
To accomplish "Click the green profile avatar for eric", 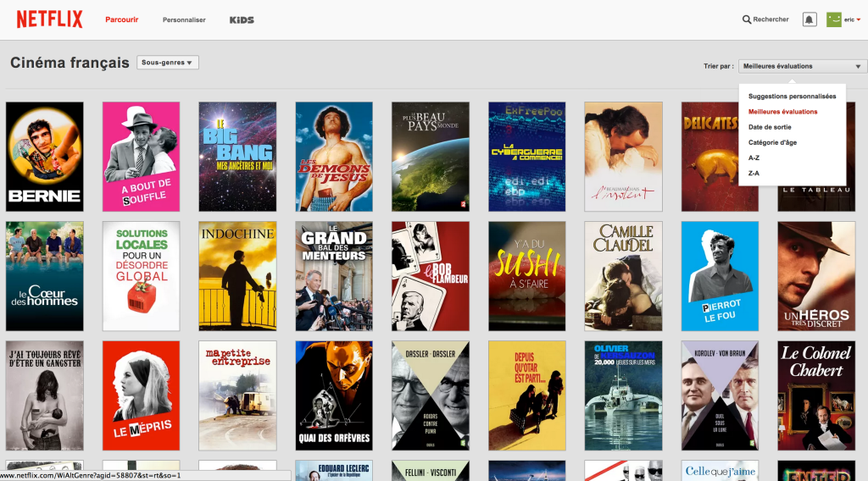I will [834, 20].
